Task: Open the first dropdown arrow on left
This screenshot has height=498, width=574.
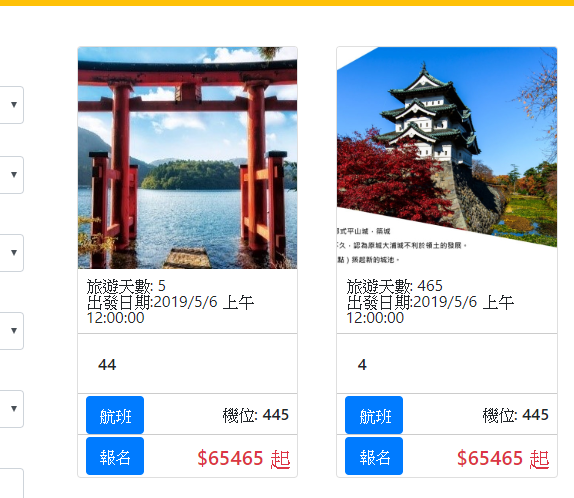Action: (12, 105)
